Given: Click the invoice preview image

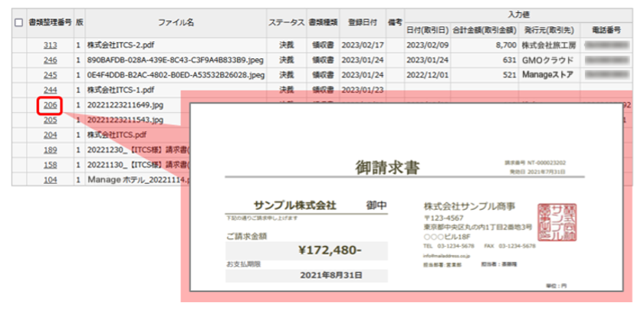Looking at the screenshot, I should pyautogui.click(x=406, y=198).
